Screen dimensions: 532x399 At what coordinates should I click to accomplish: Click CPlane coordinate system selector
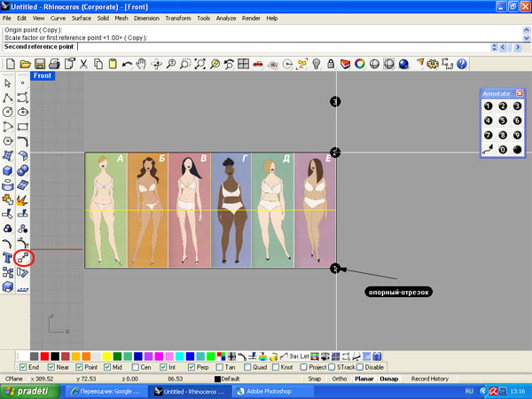14,379
